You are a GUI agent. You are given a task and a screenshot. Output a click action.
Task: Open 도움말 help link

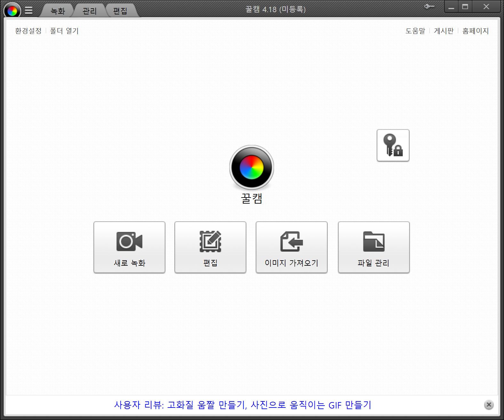click(415, 31)
